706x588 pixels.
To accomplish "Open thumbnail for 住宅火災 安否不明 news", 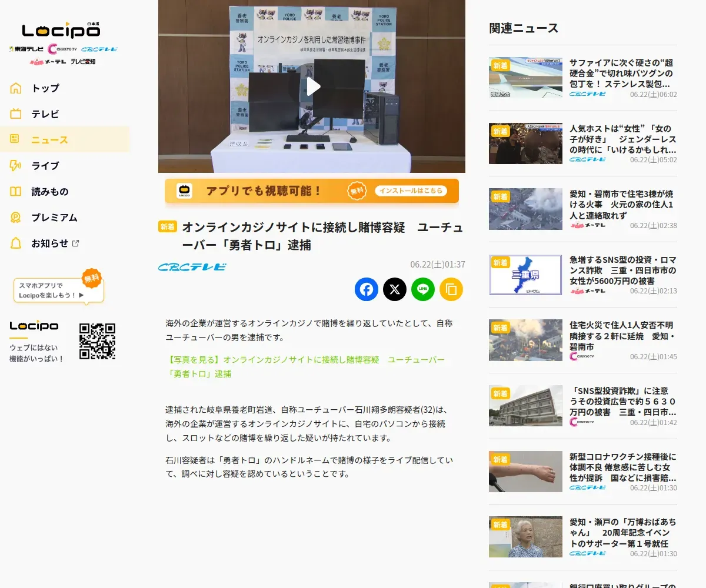I will click(525, 340).
